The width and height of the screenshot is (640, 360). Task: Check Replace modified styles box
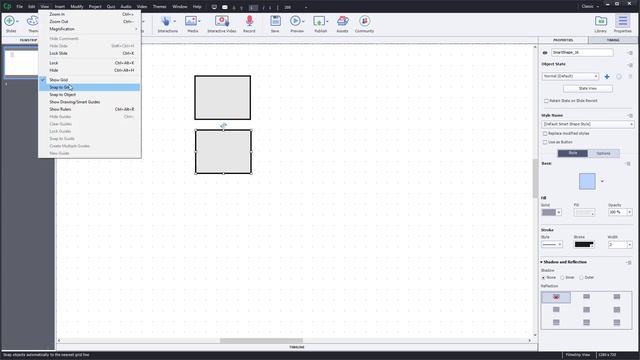click(545, 133)
